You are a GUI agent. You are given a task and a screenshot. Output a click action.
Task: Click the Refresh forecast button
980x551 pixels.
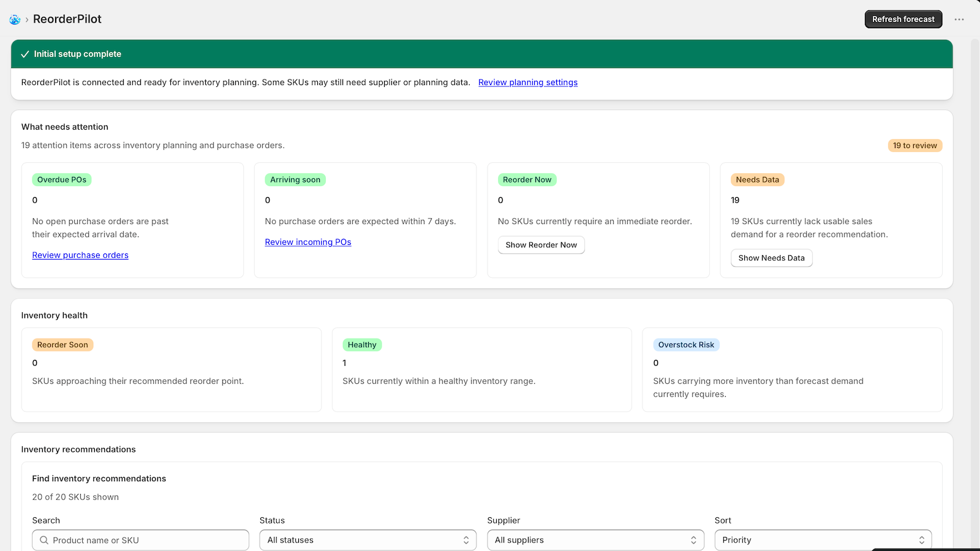click(x=903, y=20)
